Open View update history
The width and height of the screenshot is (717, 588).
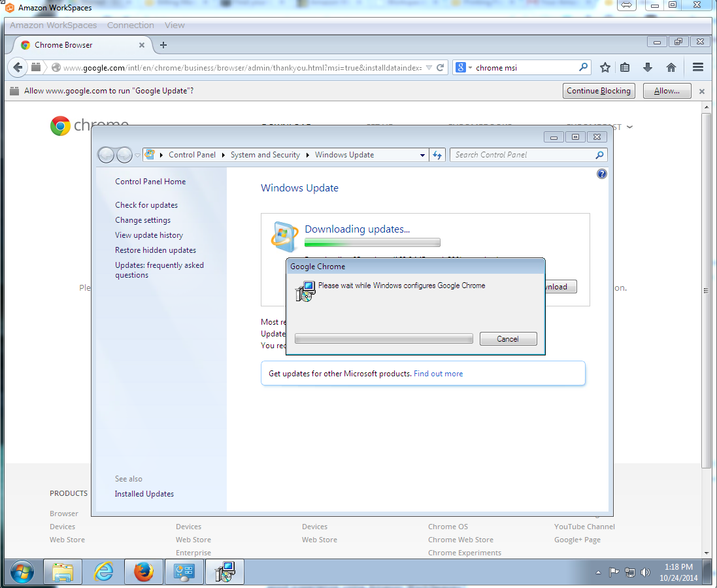coord(149,235)
